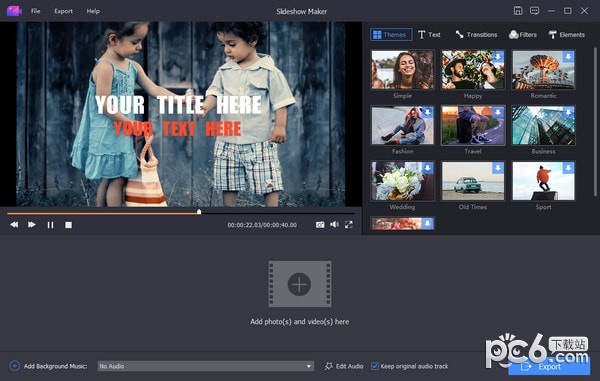This screenshot has width=600, height=381.
Task: Switch to the Elements tab
Action: coord(567,34)
